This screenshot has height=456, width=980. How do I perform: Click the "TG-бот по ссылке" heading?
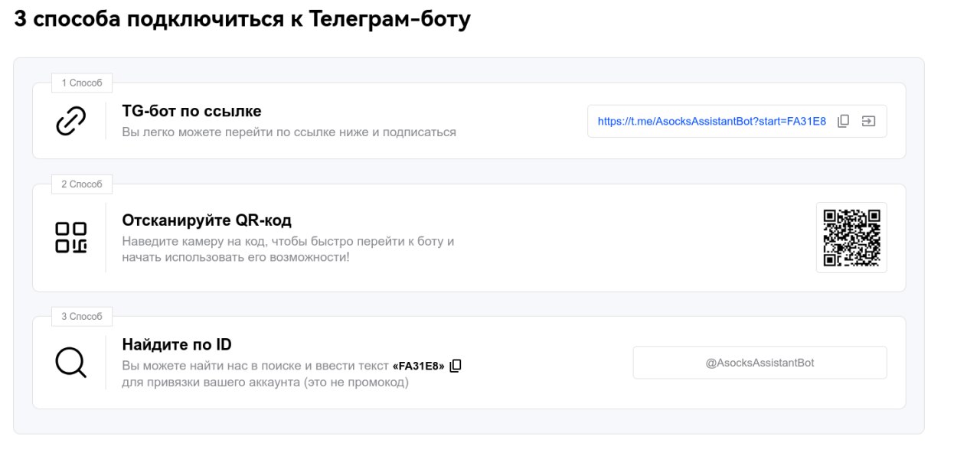coord(191,112)
